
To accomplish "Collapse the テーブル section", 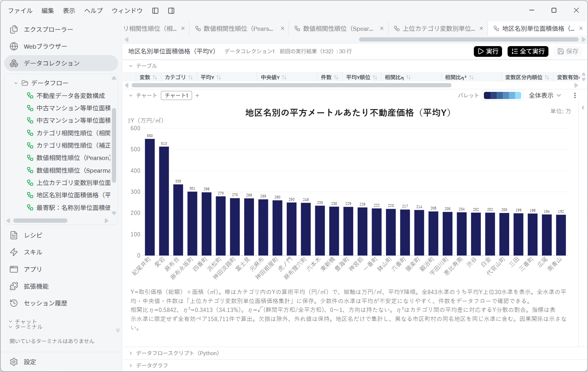I will (131, 66).
